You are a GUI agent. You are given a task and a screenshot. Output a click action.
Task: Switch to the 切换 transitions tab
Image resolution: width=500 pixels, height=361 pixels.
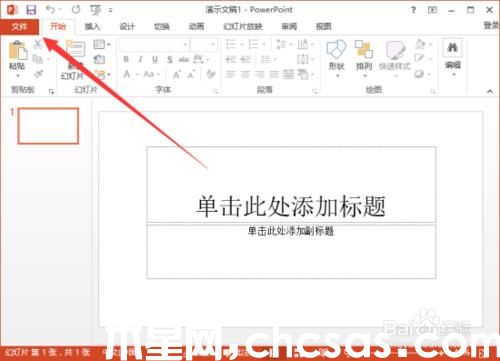[162, 26]
